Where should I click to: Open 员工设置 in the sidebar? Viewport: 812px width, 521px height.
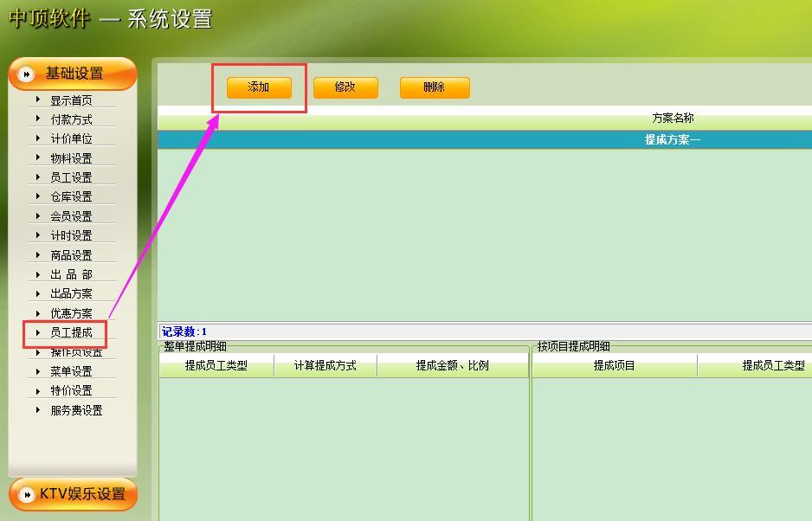pyautogui.click(x=71, y=177)
